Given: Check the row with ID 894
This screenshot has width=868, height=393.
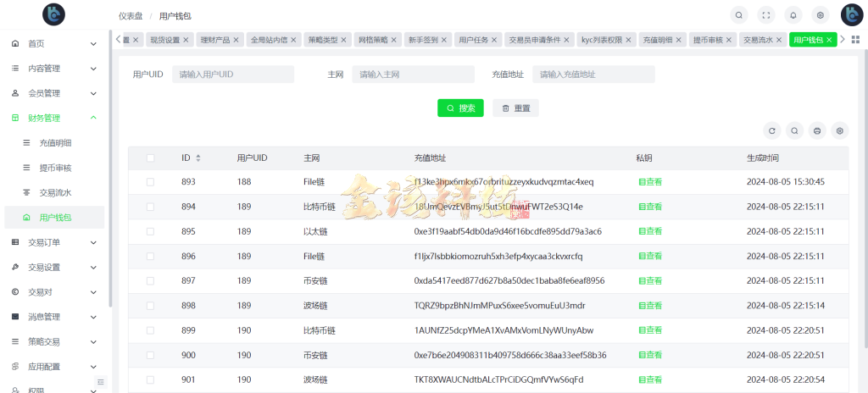Looking at the screenshot, I should (x=151, y=207).
